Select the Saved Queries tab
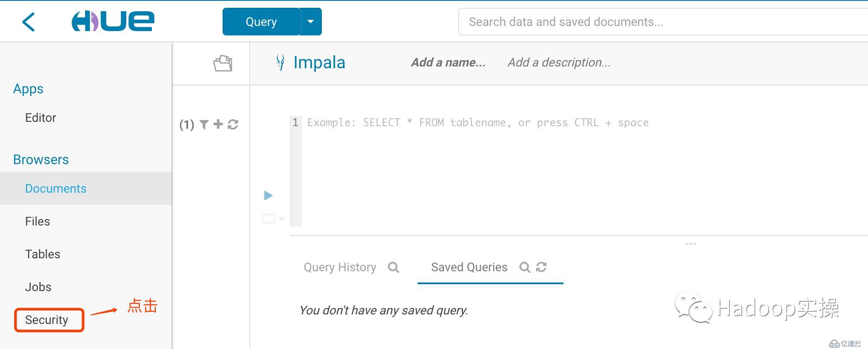Viewport: 868px width, 349px height. [x=469, y=267]
